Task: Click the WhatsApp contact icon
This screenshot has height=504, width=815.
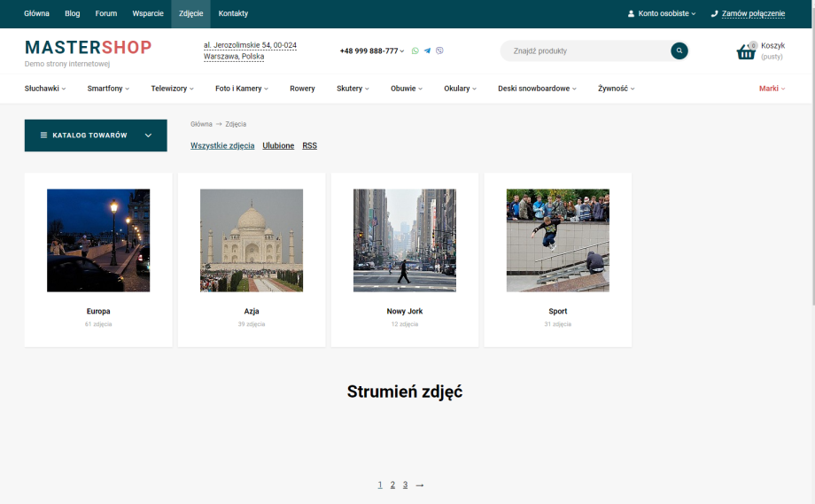Action: 415,51
